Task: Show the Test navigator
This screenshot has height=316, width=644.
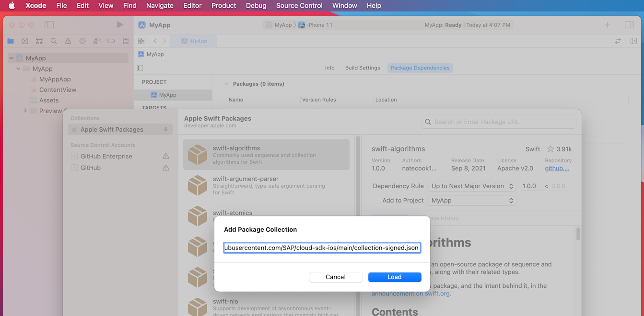Action: [82, 41]
